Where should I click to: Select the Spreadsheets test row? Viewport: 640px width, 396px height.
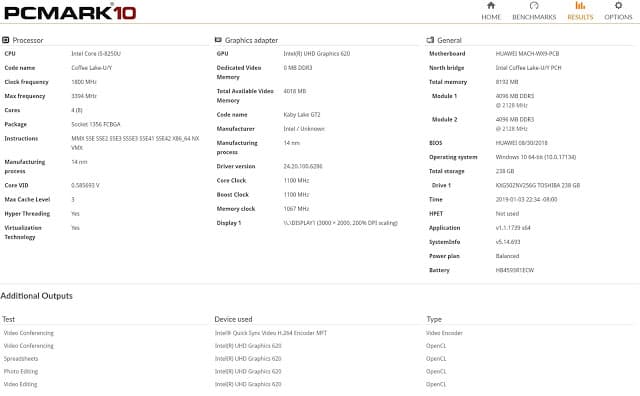(x=21, y=359)
